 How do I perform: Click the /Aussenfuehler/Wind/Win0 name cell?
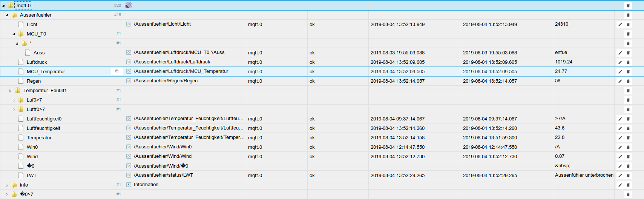point(163,147)
